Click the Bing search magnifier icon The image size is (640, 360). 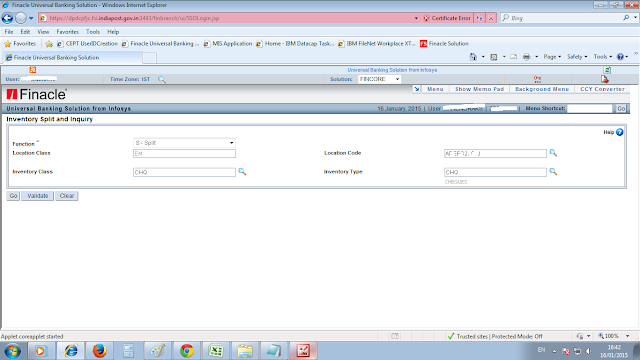(626, 18)
